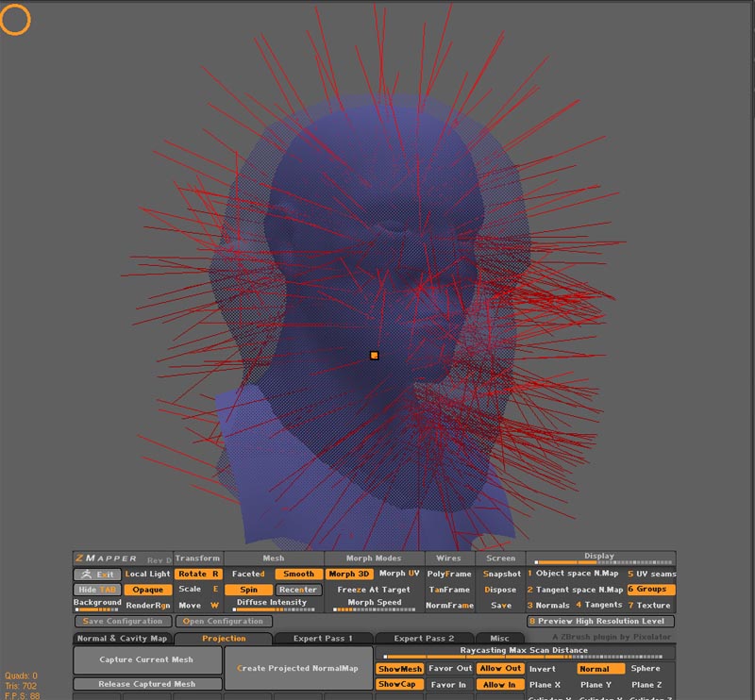Switch to the Normal & Cavity Map tab

coord(122,638)
